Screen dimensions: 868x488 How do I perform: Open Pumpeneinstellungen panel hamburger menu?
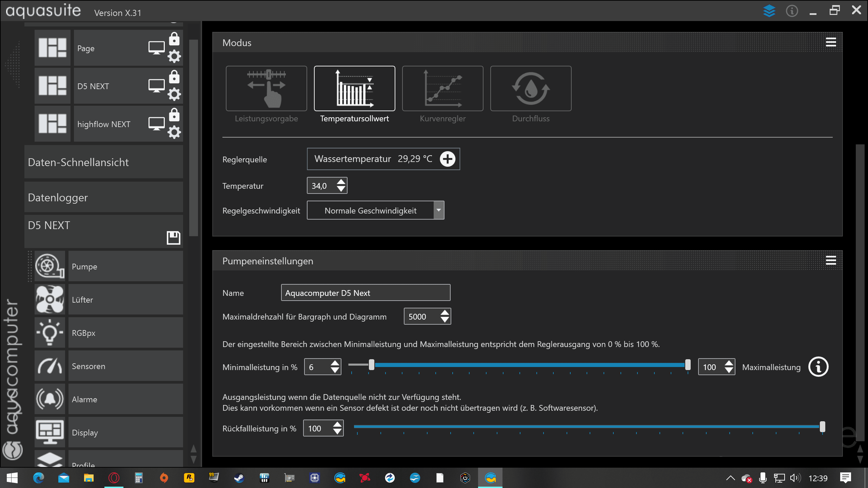tap(831, 261)
